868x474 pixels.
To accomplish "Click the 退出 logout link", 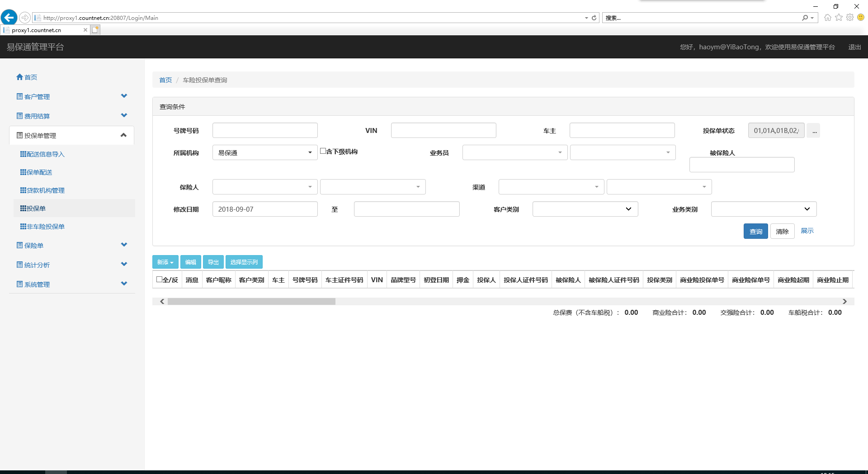I will tap(854, 47).
